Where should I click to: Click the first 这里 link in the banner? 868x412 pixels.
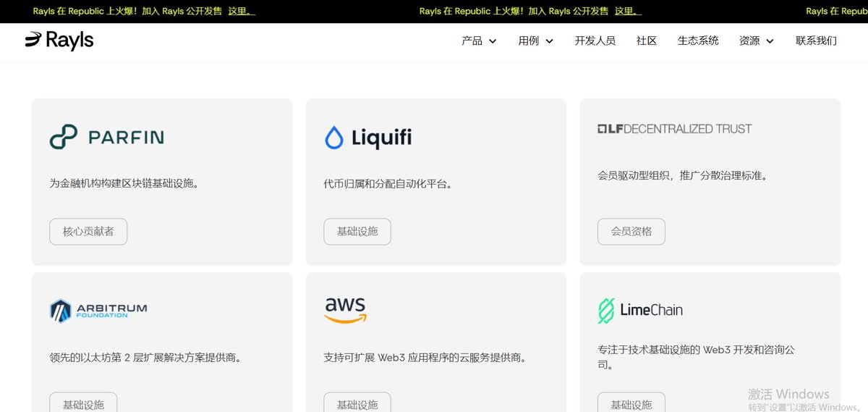point(241,12)
